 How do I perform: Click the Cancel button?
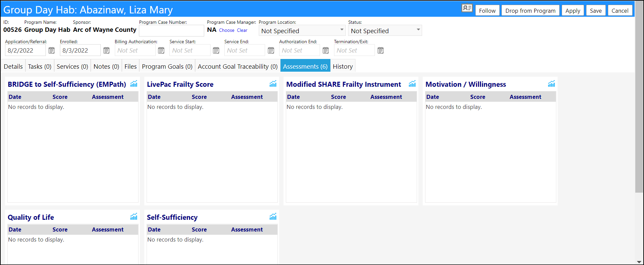[x=620, y=10]
